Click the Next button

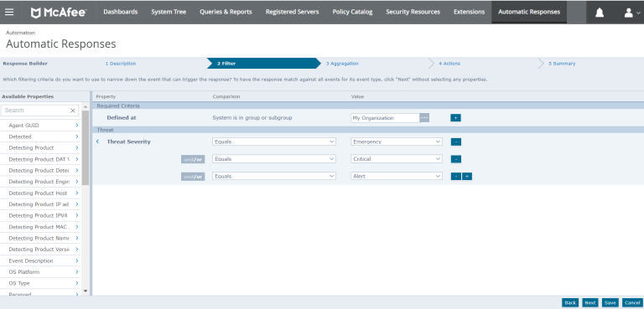[590, 303]
